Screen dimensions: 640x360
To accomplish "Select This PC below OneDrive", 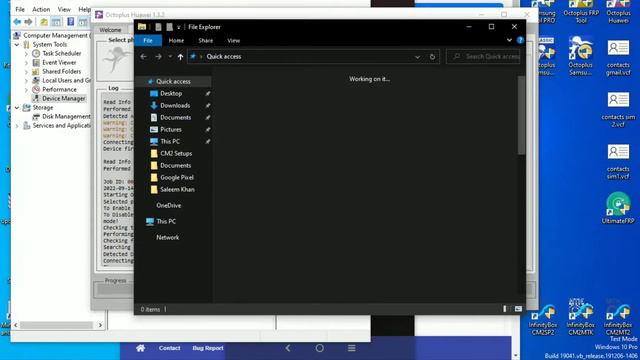I will pyautogui.click(x=166, y=221).
